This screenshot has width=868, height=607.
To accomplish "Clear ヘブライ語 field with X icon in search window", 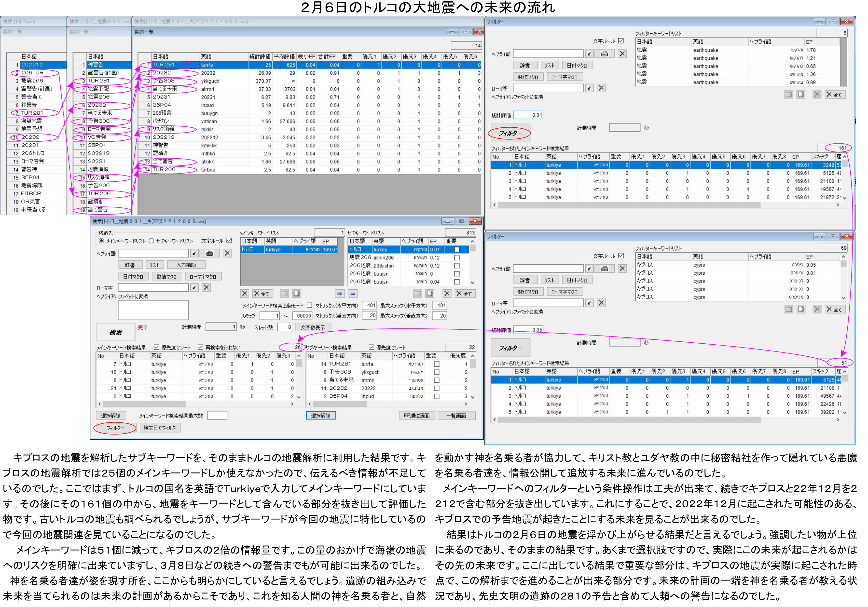I will tap(227, 253).
